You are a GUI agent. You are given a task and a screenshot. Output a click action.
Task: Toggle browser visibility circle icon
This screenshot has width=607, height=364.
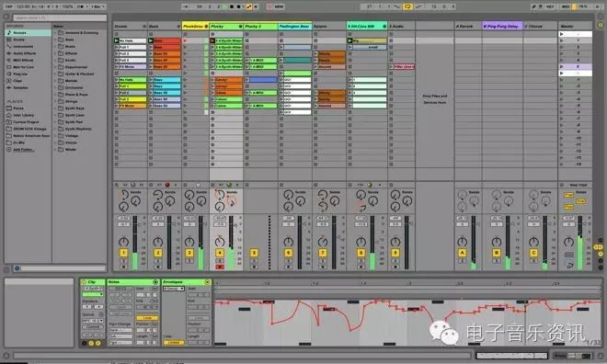pos(6,17)
